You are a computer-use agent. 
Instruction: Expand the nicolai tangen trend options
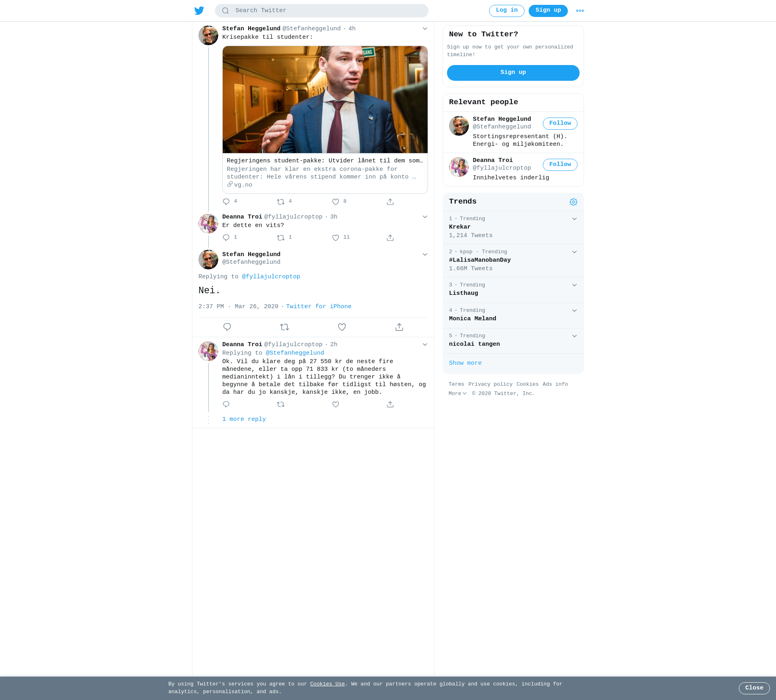574,336
